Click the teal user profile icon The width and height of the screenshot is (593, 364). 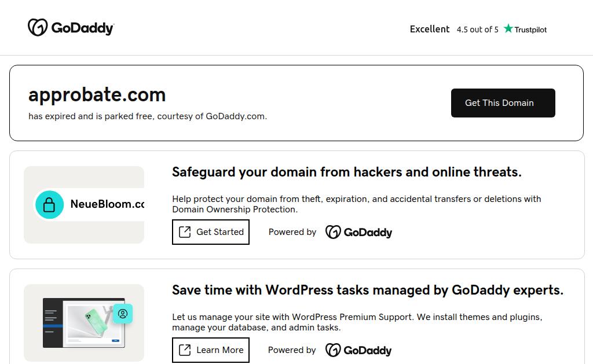[x=123, y=314]
